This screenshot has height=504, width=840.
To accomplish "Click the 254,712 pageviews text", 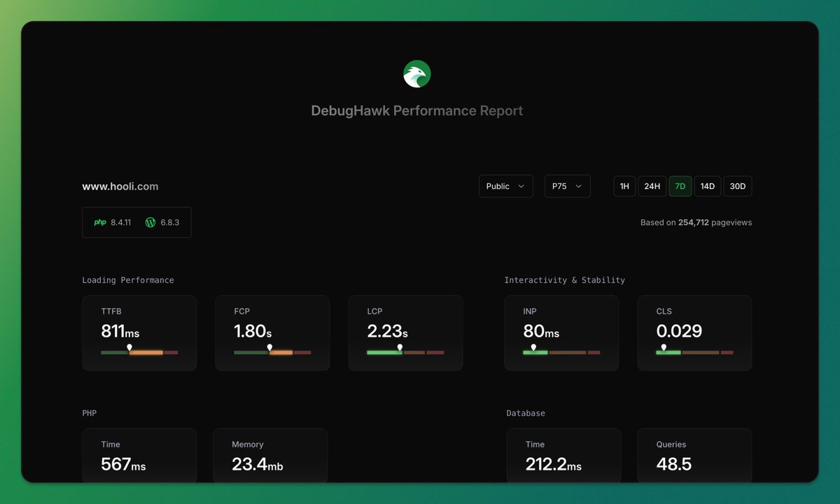I will pos(715,223).
